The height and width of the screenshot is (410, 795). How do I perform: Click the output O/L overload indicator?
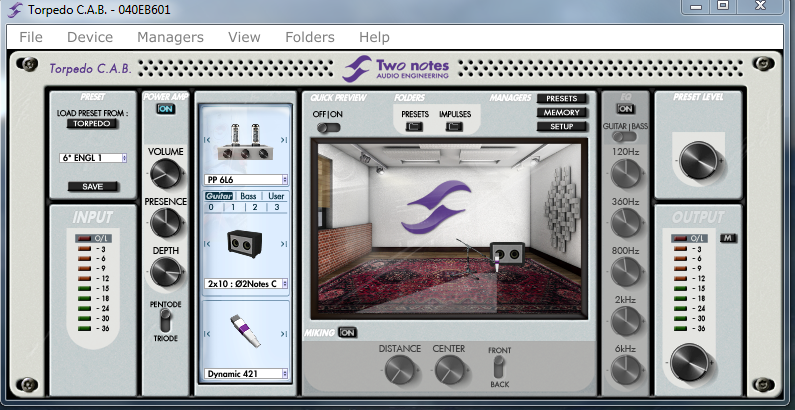coord(689,238)
